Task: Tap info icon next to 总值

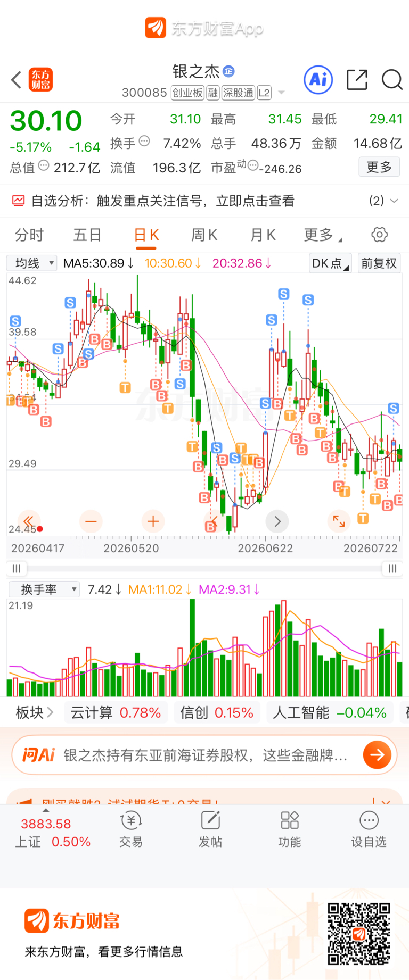Action: tap(44, 166)
